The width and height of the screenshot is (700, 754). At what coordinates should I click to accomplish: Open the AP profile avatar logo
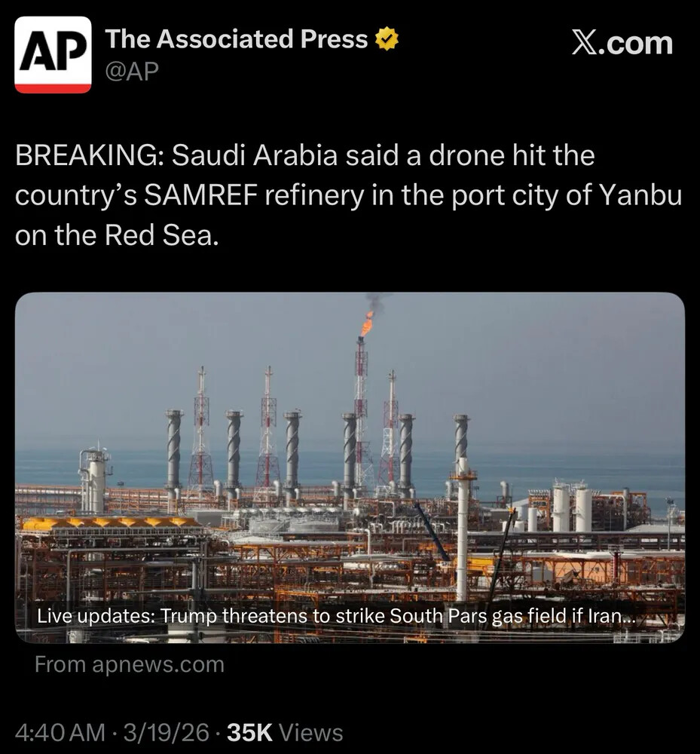(x=53, y=54)
